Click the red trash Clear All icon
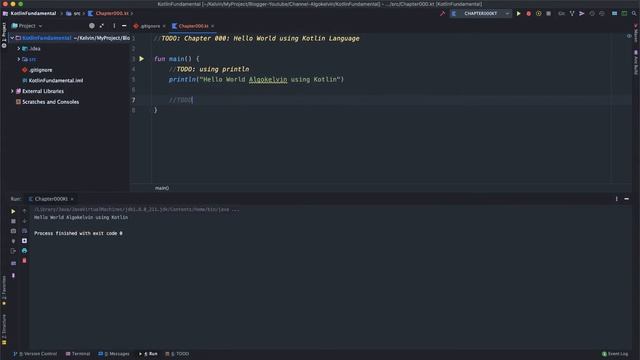 click(x=24, y=260)
